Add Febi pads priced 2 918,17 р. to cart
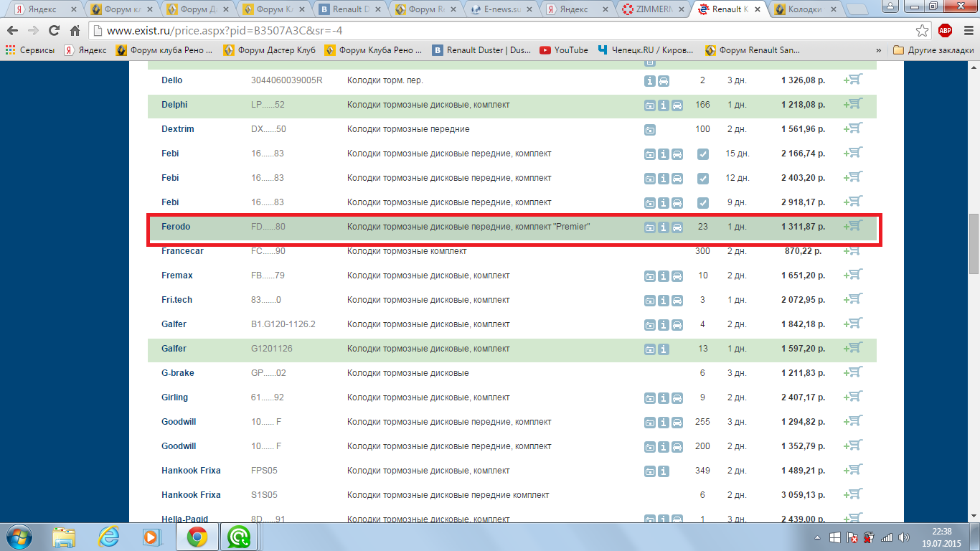This screenshot has height=551, width=980. coord(853,202)
